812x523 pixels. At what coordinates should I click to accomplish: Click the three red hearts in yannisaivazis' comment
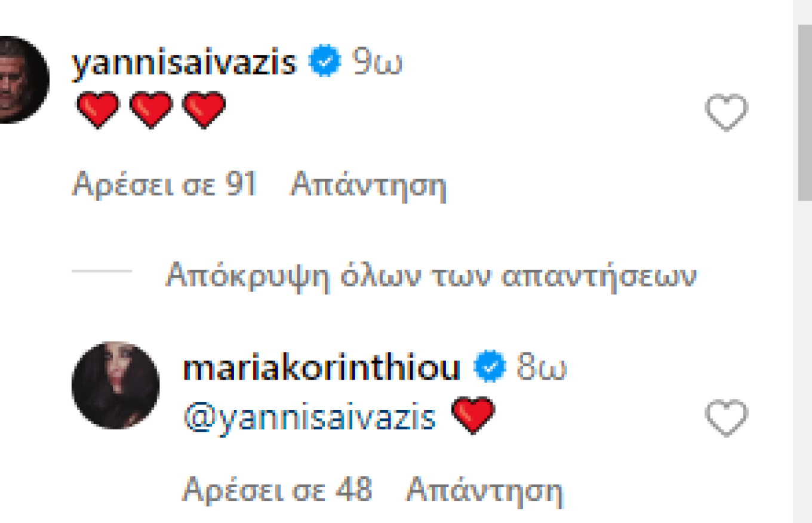(151, 110)
